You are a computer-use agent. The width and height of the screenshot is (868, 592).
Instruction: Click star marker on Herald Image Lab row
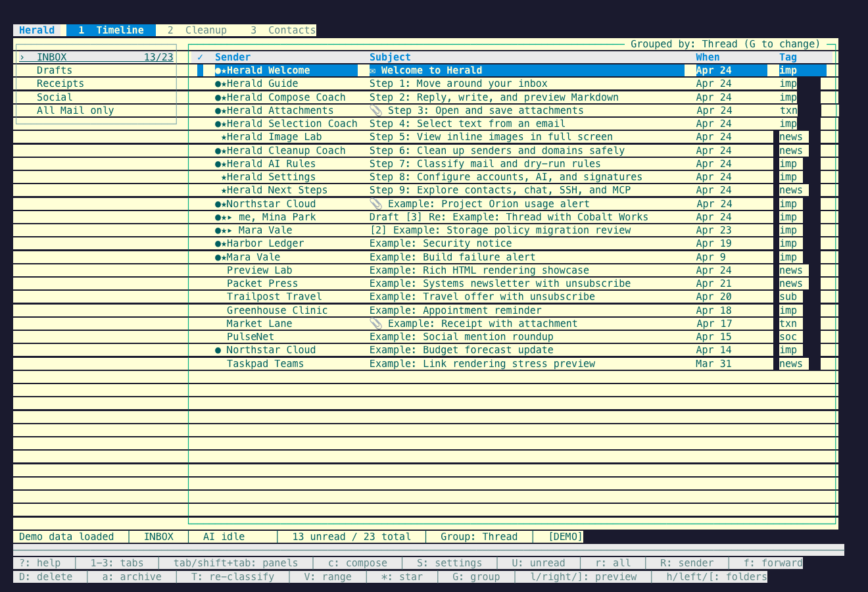click(x=224, y=137)
